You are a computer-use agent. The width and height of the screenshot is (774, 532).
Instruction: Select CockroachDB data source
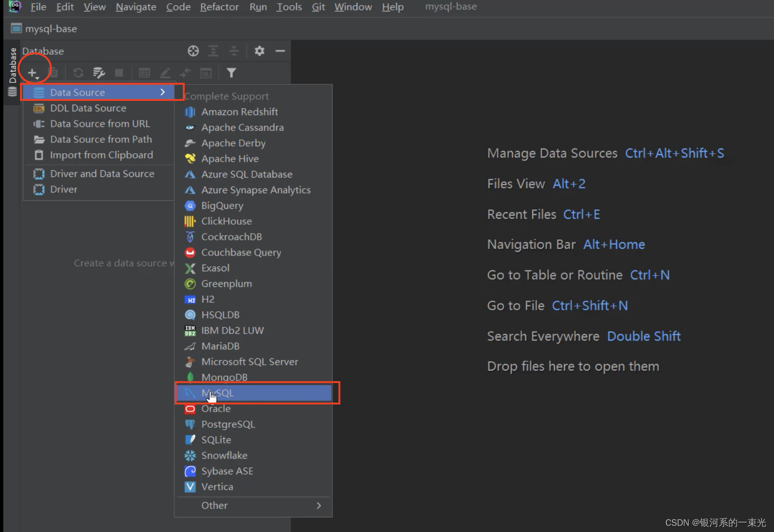click(x=254, y=237)
